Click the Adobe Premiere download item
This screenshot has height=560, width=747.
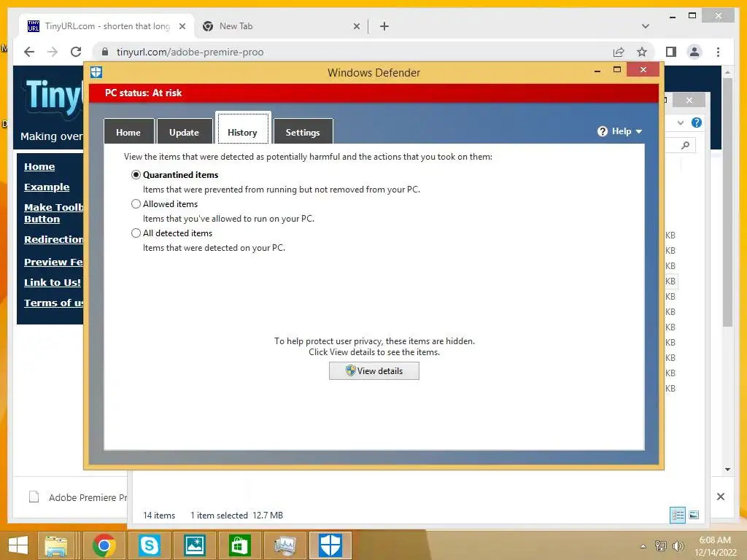click(x=79, y=497)
